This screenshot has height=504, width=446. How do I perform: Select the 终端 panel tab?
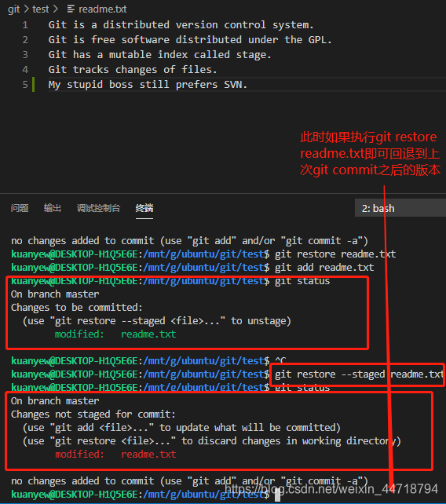tap(144, 208)
